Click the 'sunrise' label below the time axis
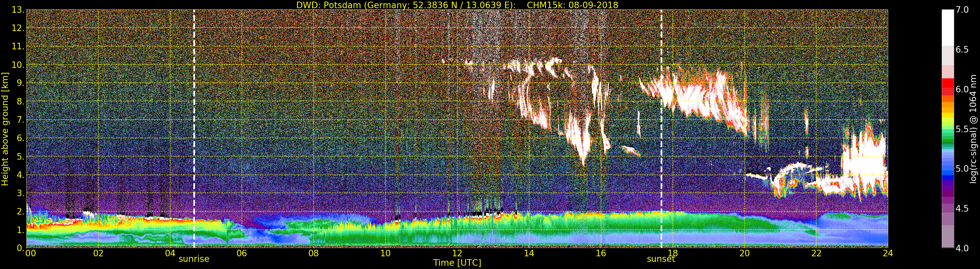Screen dimensions: 980x269 [194, 259]
